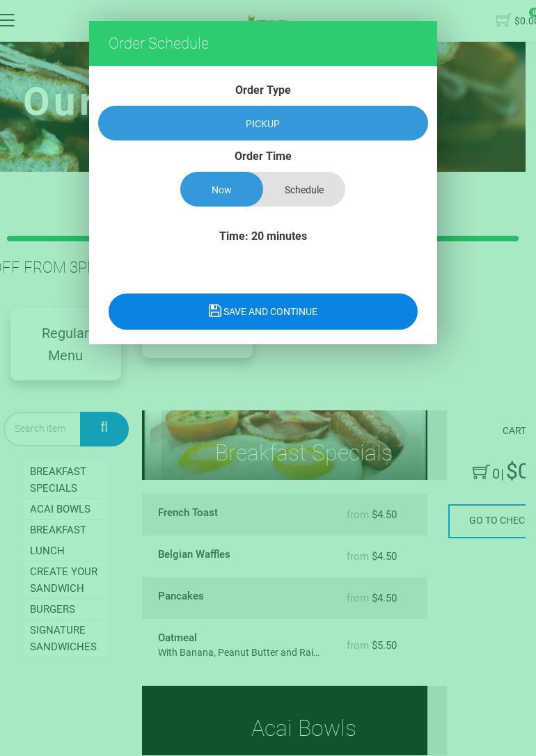The height and width of the screenshot is (756, 536).
Task: Click the floppy disk save icon
Action: [214, 311]
